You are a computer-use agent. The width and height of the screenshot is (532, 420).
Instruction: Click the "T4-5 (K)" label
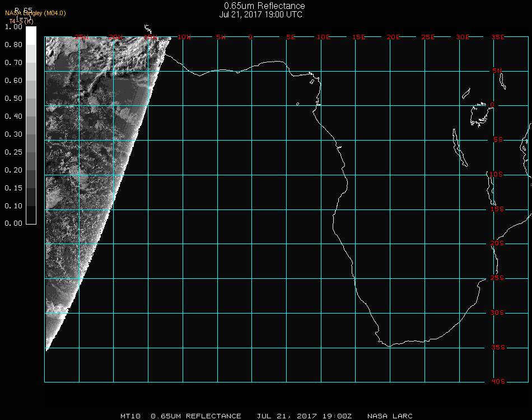pos(21,21)
